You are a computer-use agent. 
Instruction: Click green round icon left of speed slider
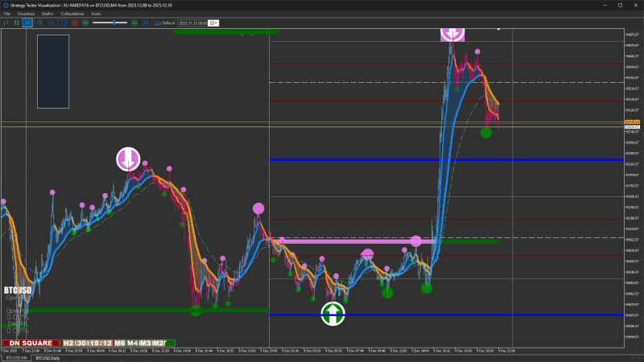point(85,23)
